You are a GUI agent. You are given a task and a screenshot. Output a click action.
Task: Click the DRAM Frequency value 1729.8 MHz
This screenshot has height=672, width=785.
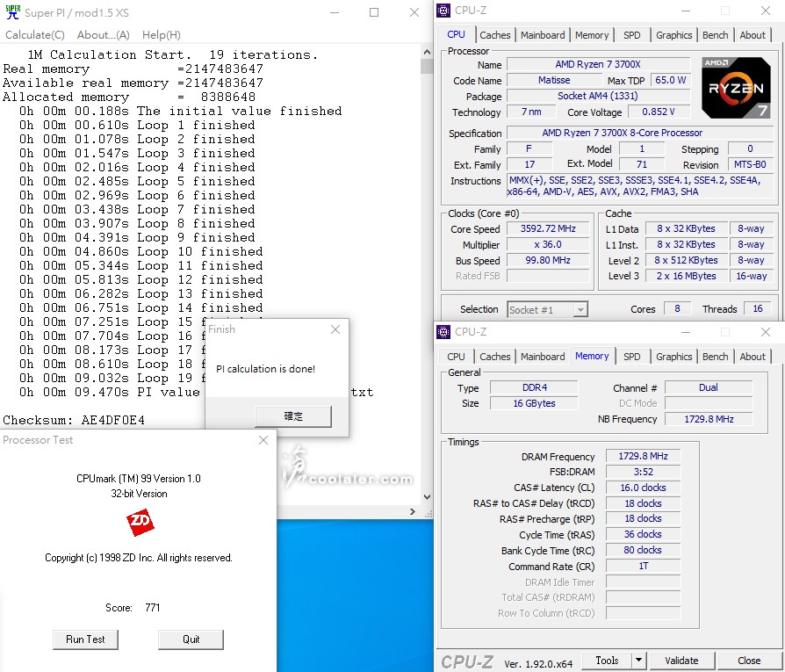[643, 456]
